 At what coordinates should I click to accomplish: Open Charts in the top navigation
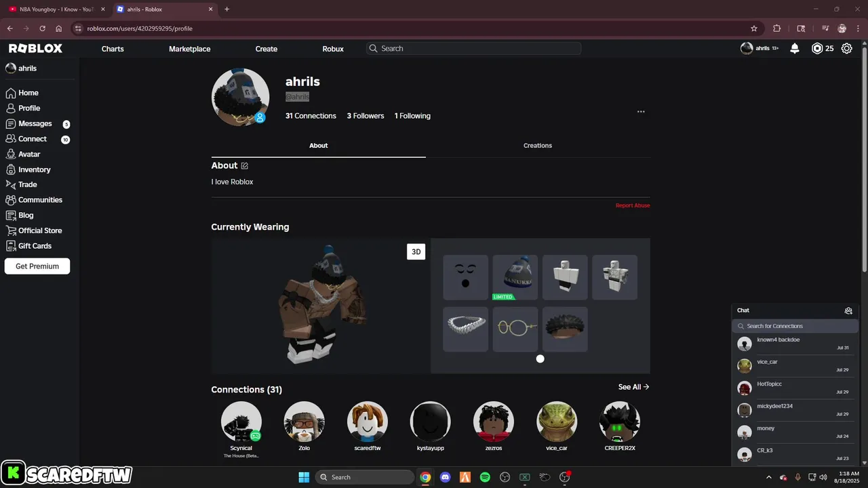point(113,49)
